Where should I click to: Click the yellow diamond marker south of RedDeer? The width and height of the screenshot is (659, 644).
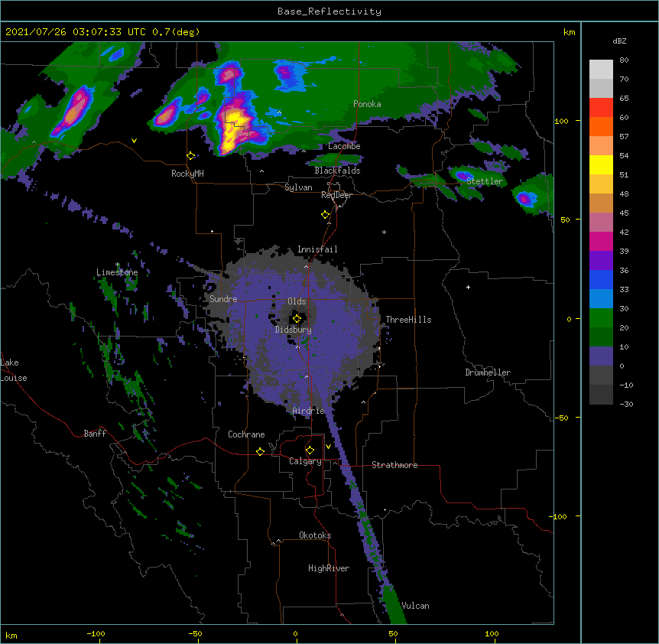(326, 215)
